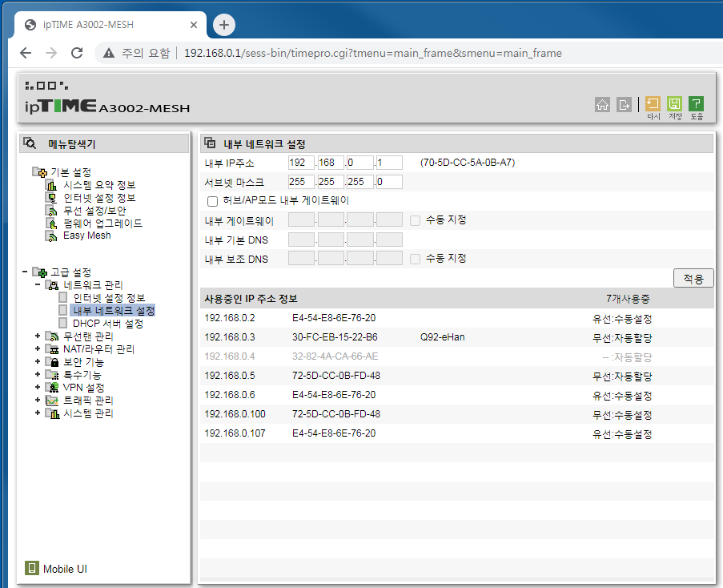Open 인터넷 설정 정보 under 네트워크 관리
The width and height of the screenshot is (723, 588).
point(109,298)
